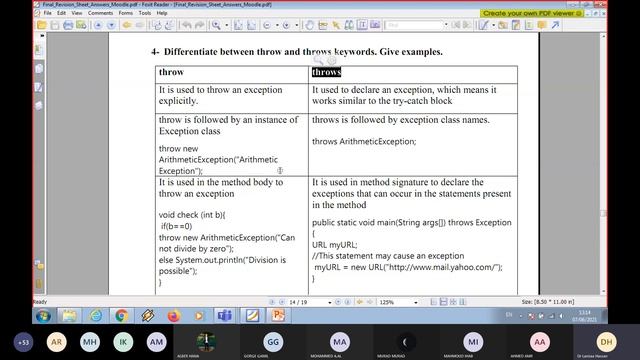Go to next page with blue down arrow
This screenshot has width=640, height=360.
[111, 25]
